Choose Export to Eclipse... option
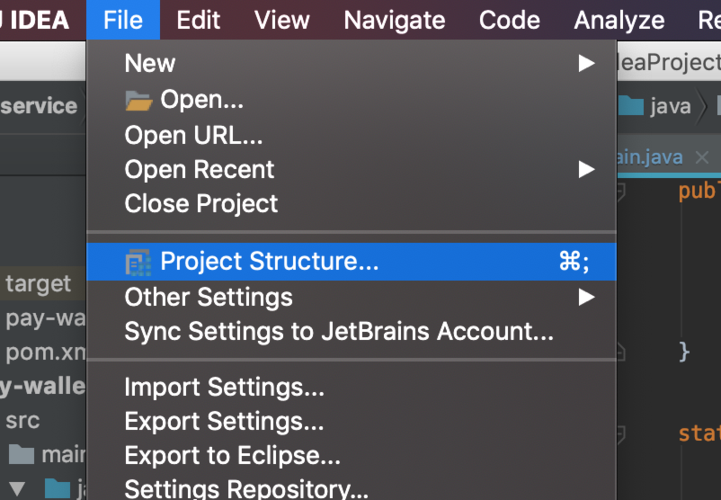Viewport: 721px width, 500px height. (x=232, y=455)
